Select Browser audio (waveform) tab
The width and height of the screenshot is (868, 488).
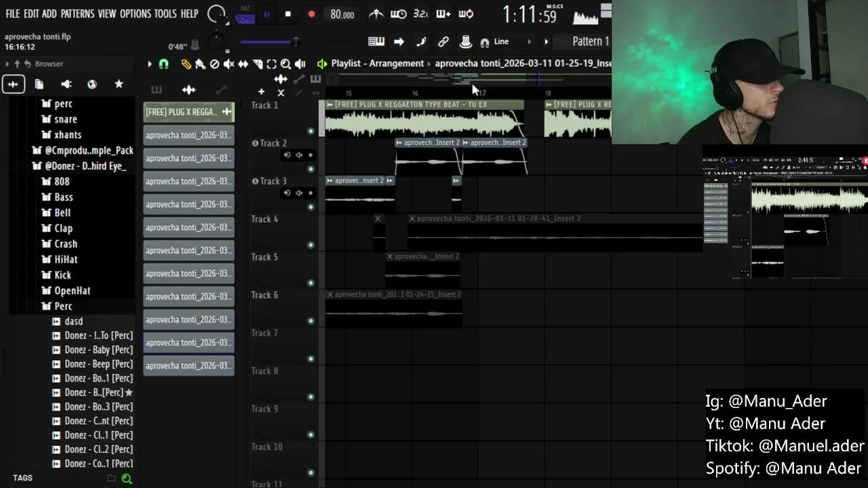[x=13, y=84]
